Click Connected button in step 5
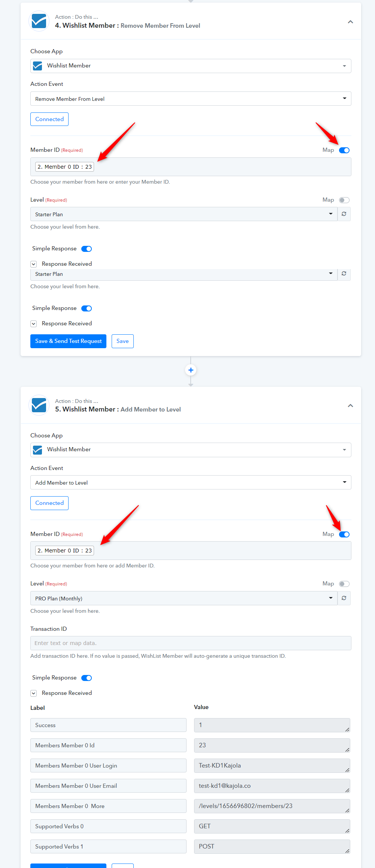The height and width of the screenshot is (868, 375). click(x=49, y=503)
